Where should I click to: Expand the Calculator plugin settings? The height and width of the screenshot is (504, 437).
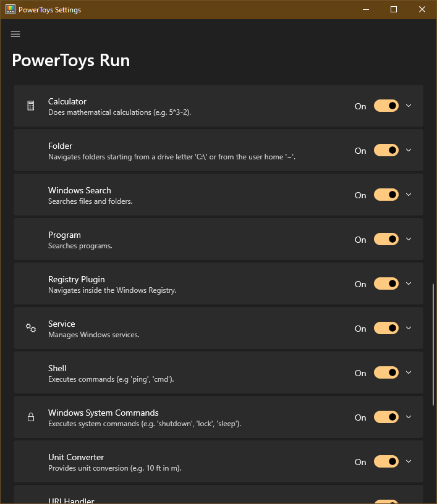(409, 106)
